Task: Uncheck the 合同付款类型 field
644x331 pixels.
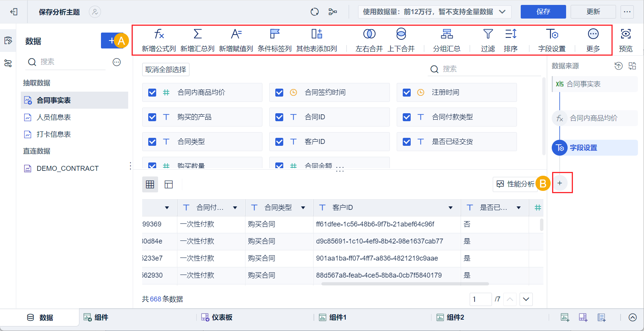Action: 407,117
